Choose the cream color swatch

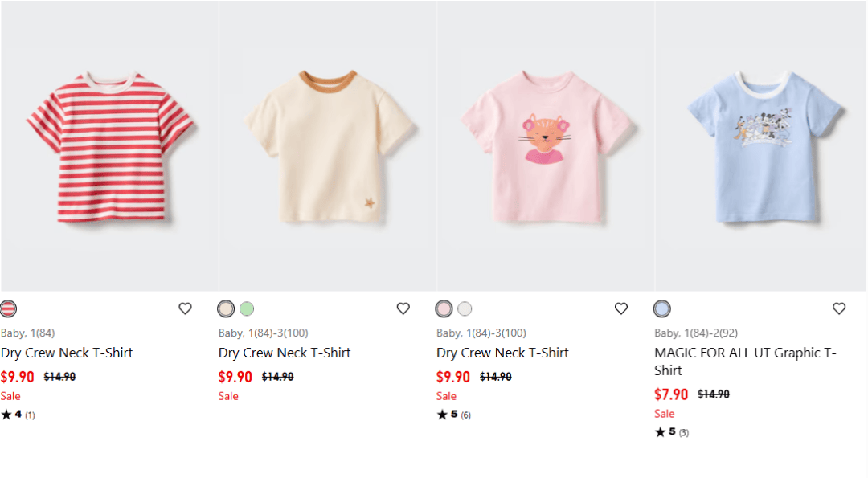(226, 308)
